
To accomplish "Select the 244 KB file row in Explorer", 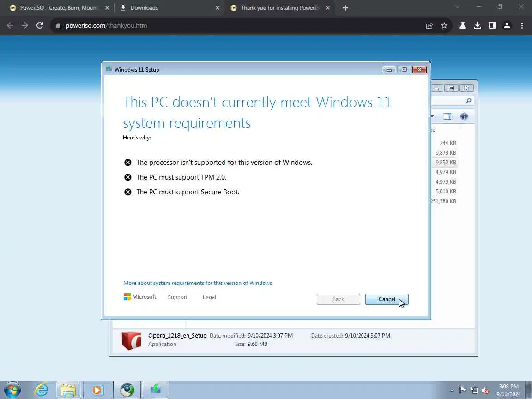I will 447,143.
